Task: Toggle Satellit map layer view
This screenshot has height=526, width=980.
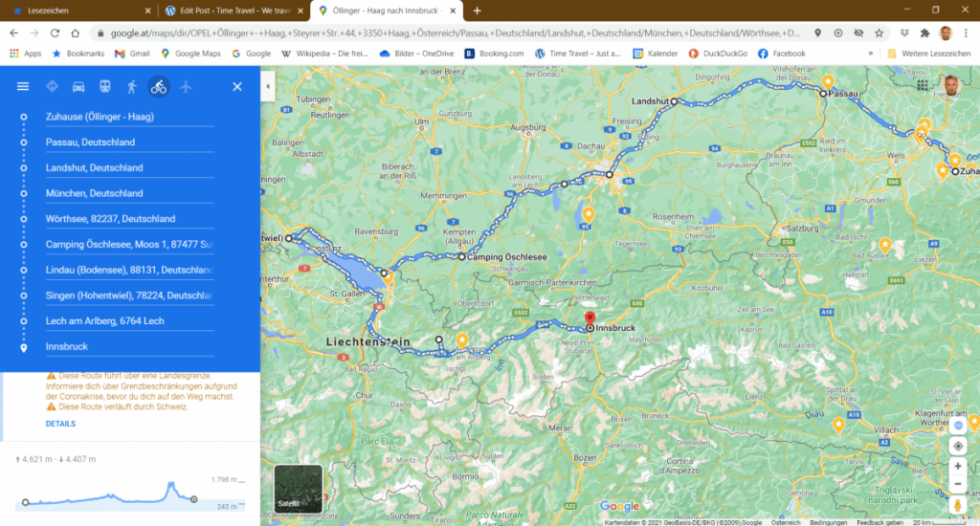Action: [298, 488]
